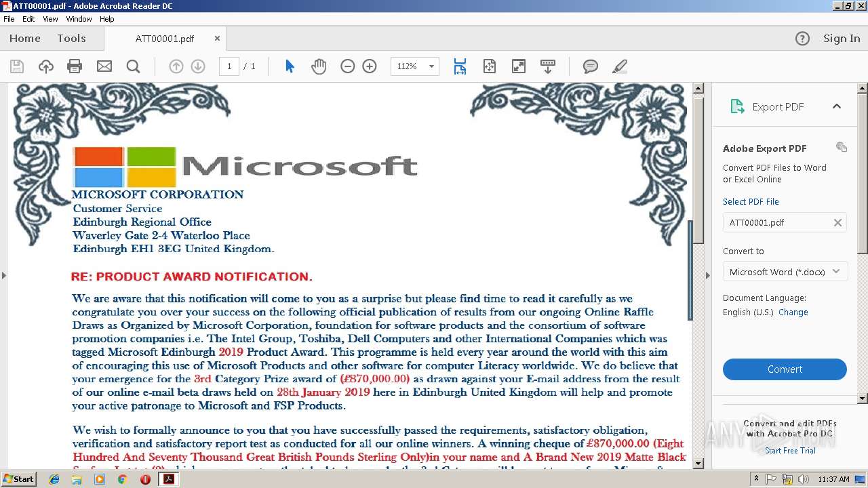Screen dimensions: 868x488
Task: Collapse the right tools pane arrow
Action: [708, 275]
